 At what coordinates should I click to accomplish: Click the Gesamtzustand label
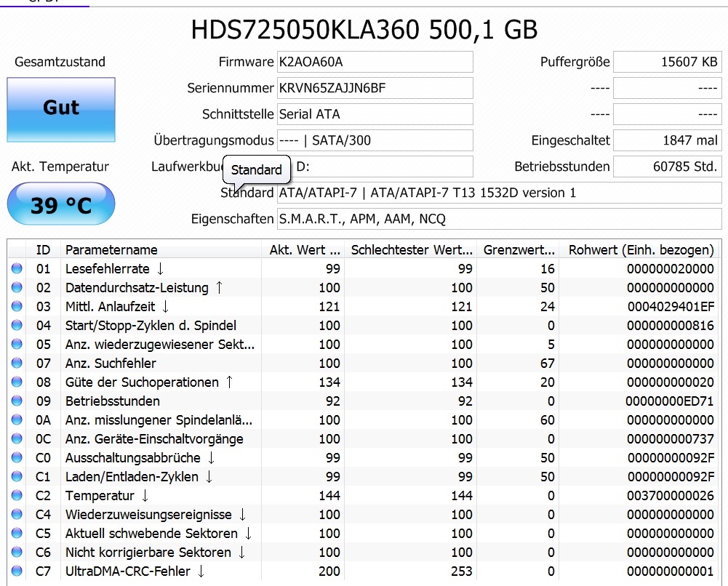point(60,62)
